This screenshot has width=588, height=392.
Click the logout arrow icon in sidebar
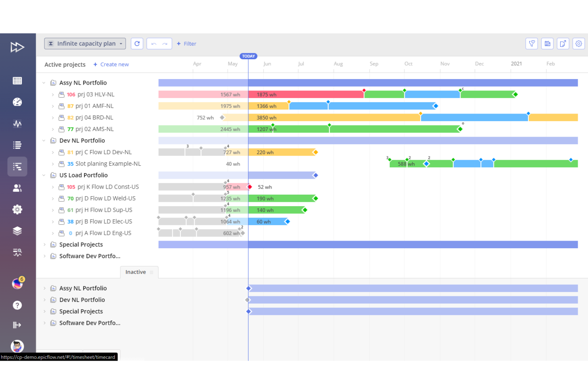pyautogui.click(x=17, y=325)
